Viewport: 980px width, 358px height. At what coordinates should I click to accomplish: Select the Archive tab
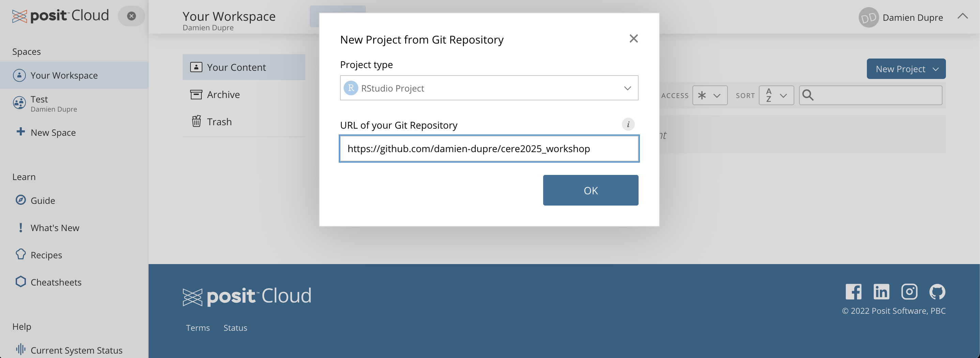pos(223,95)
